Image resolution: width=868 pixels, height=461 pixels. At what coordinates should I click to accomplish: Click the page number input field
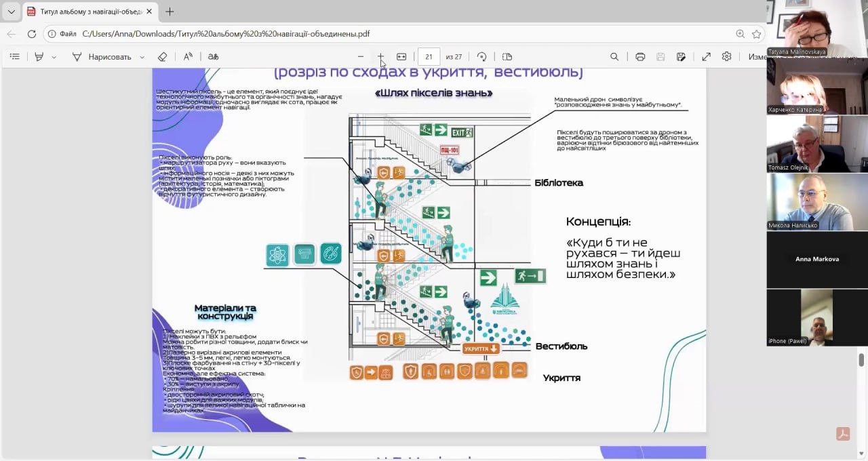tap(429, 57)
